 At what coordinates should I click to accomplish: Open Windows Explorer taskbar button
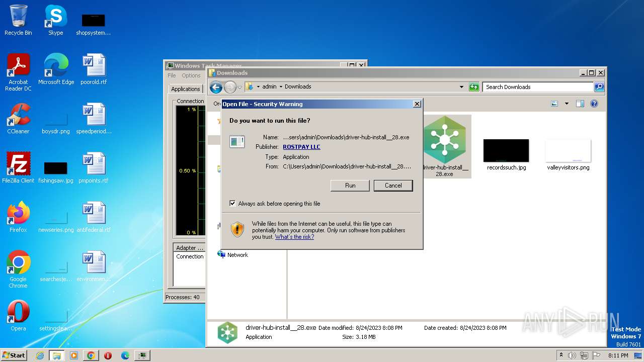[x=57, y=355]
